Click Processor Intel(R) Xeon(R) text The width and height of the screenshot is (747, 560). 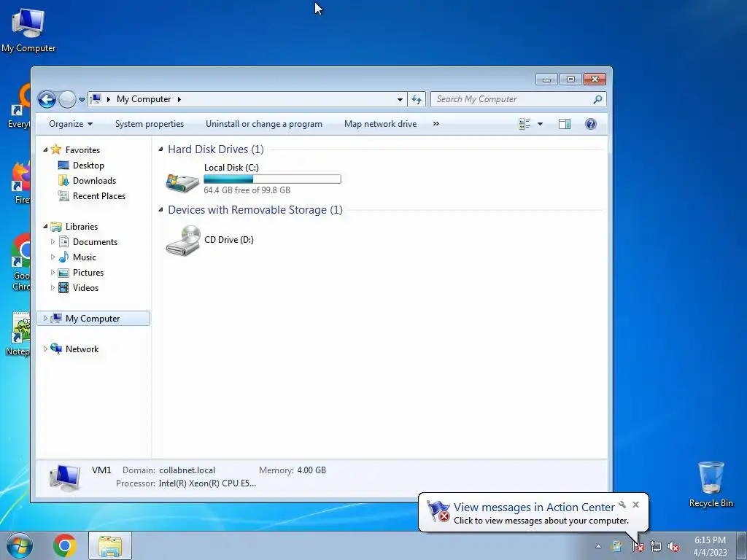[x=207, y=483]
